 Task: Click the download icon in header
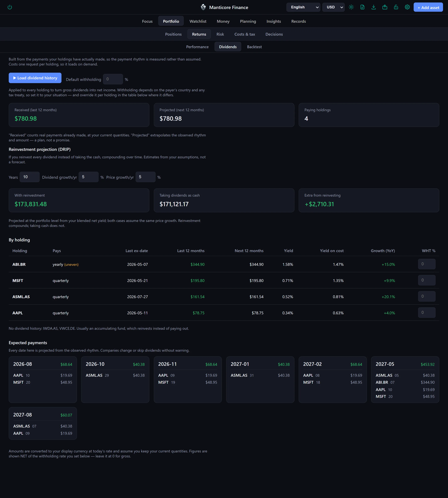pos(374,7)
